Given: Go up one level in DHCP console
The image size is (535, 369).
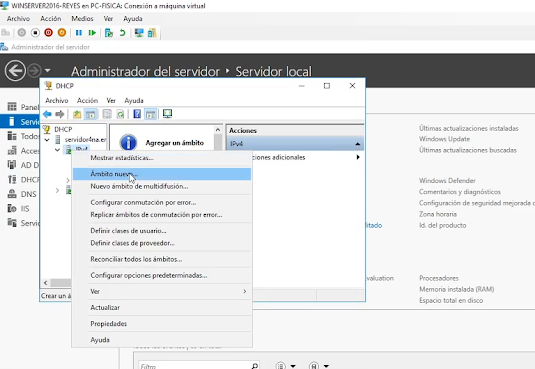Looking at the screenshot, I should 77,114.
